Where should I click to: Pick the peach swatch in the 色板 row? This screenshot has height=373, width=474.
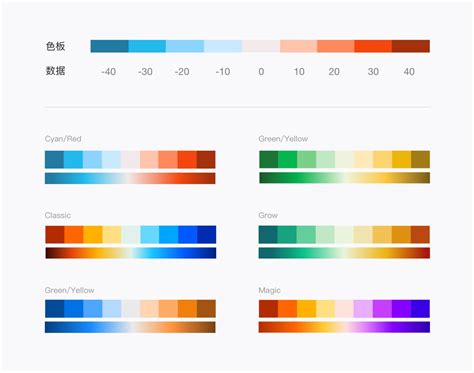point(299,46)
